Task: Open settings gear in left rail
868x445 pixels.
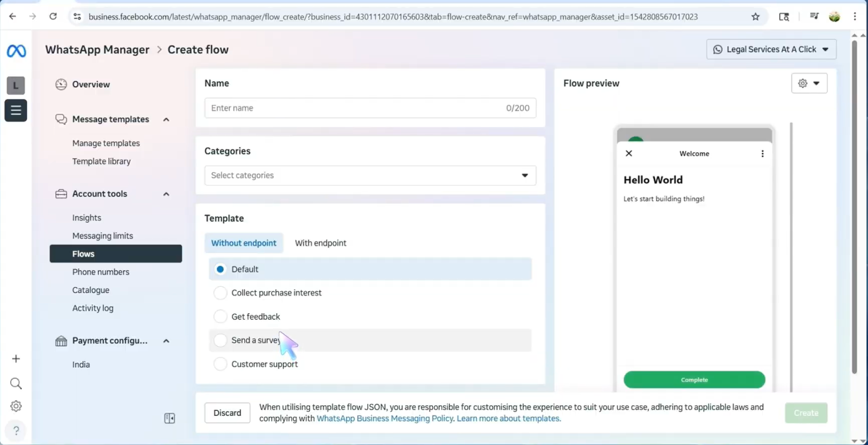Action: point(16,406)
